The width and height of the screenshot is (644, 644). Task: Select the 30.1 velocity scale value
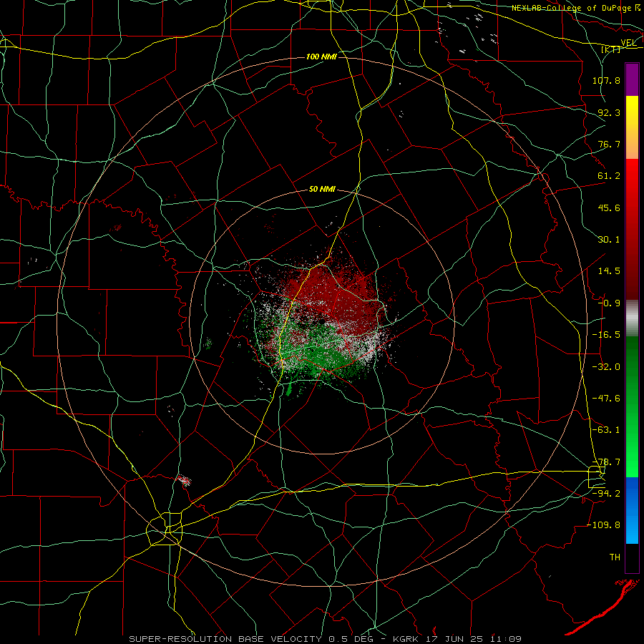click(x=609, y=240)
